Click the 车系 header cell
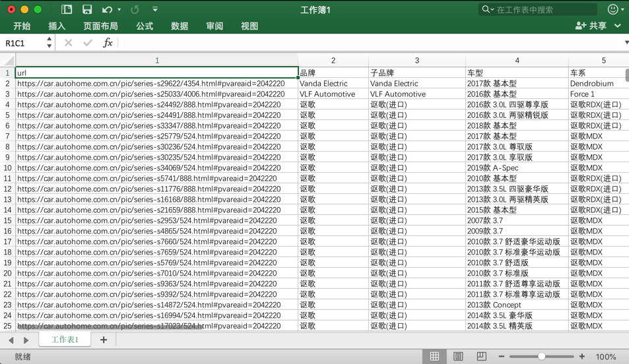The width and height of the screenshot is (629, 364). (597, 73)
